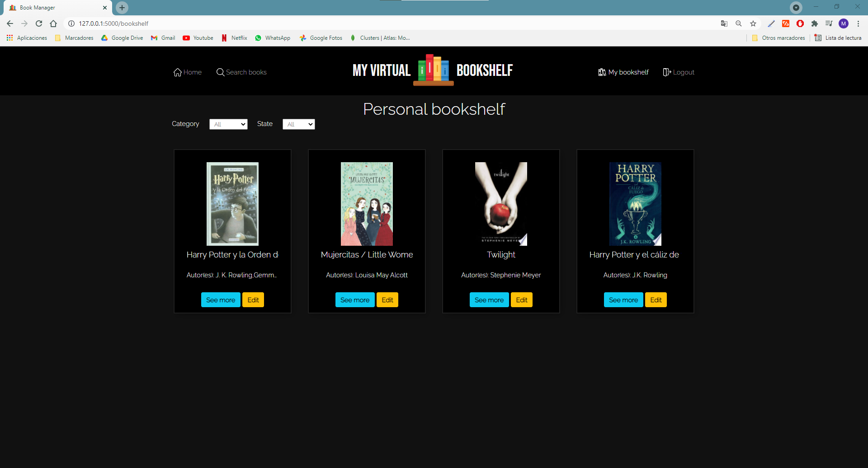Click Logout link
868x468 pixels.
click(678, 72)
